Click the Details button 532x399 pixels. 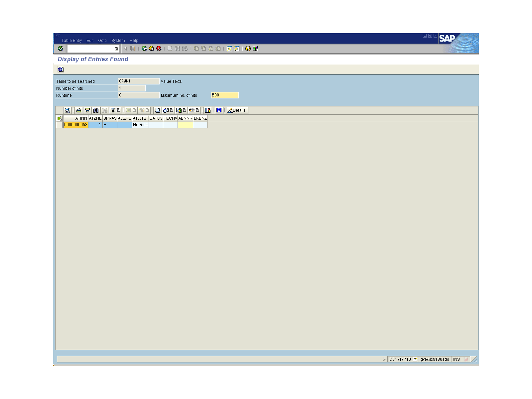(x=237, y=110)
